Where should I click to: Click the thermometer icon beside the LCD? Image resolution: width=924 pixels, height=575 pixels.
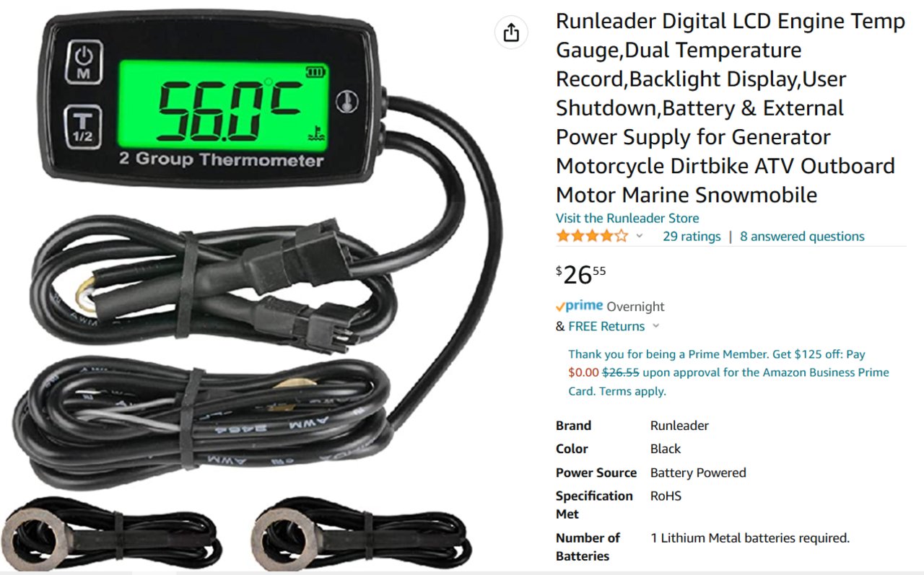coord(349,100)
